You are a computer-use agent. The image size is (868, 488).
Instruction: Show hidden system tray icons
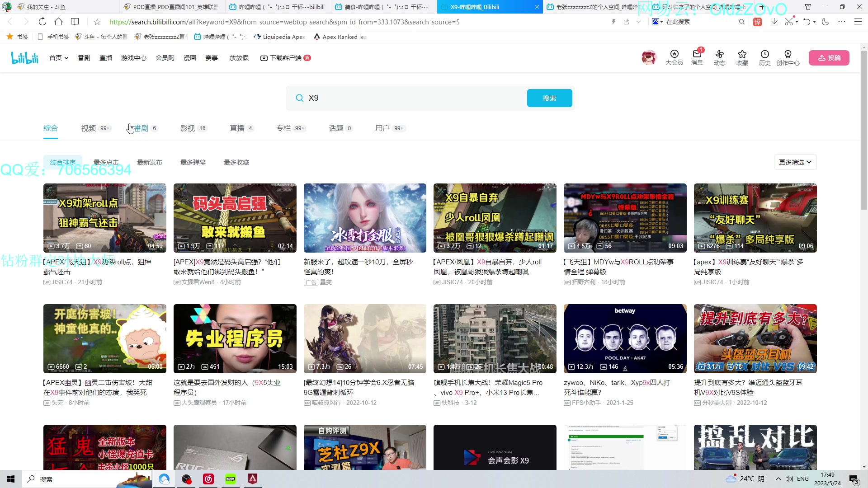click(x=778, y=479)
